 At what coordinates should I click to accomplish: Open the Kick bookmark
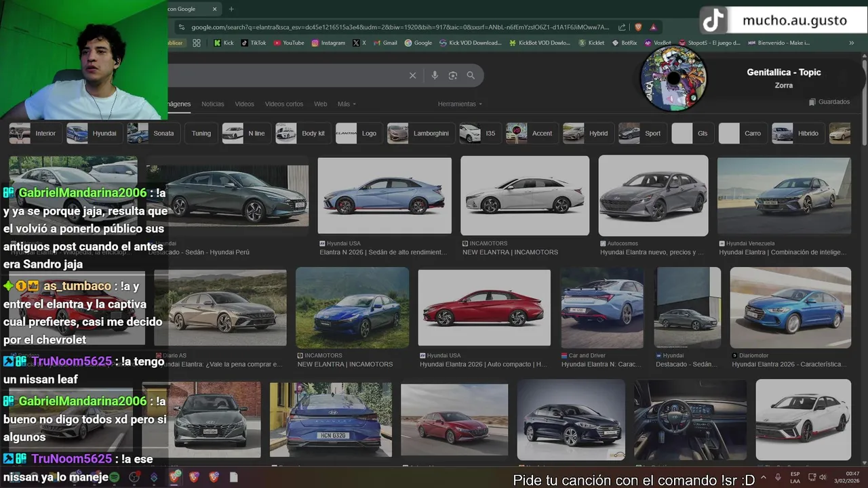[223, 43]
